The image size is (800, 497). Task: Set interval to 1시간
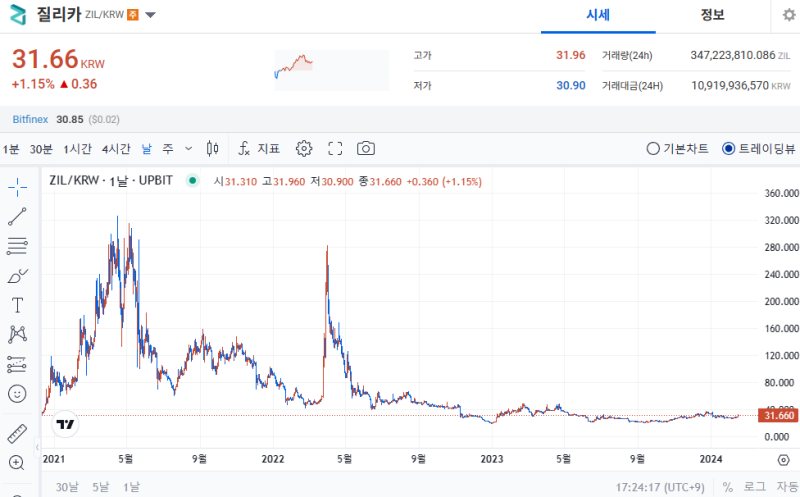[x=77, y=149]
